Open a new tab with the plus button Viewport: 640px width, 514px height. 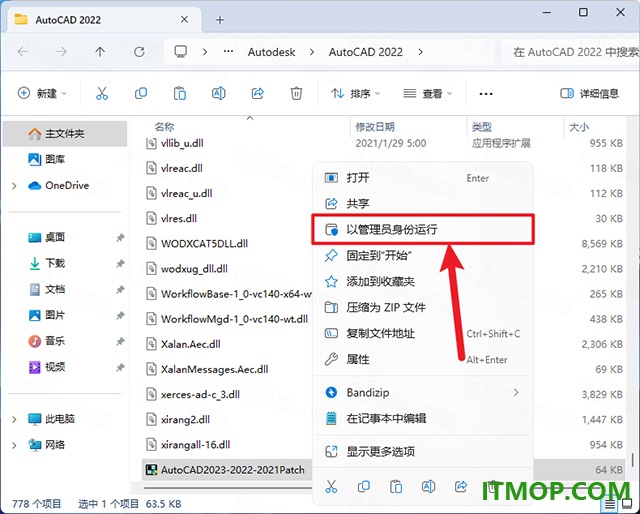click(x=220, y=20)
